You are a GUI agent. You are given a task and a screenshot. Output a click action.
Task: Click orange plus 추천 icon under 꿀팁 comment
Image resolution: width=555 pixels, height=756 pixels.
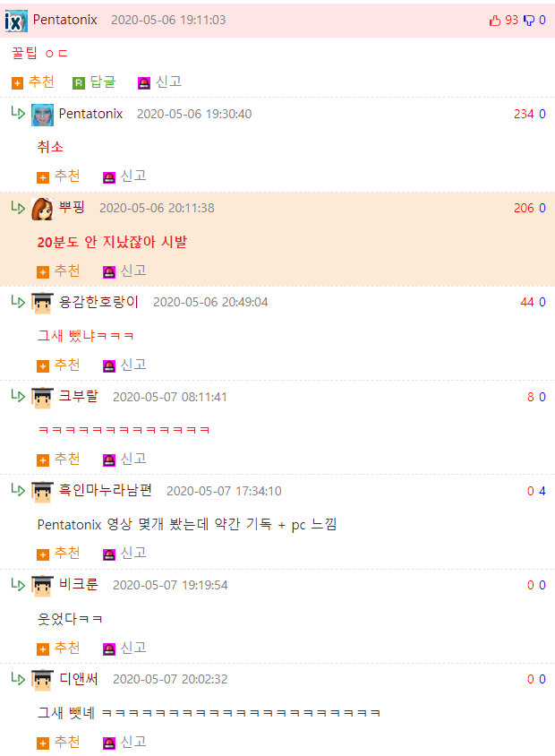click(x=17, y=83)
